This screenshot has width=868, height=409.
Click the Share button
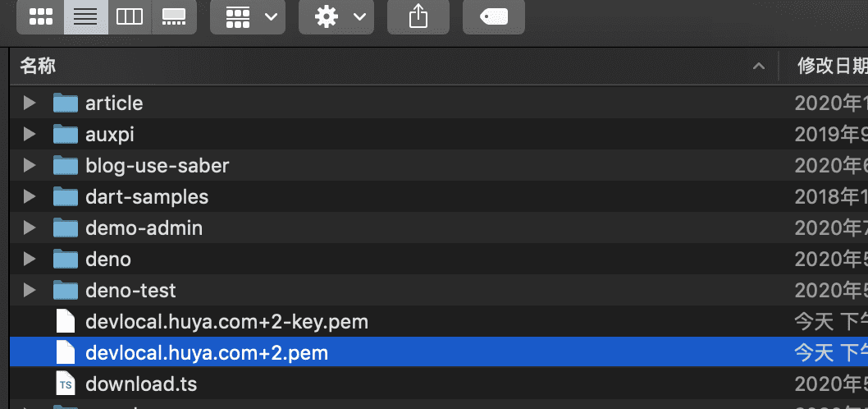coord(418,16)
